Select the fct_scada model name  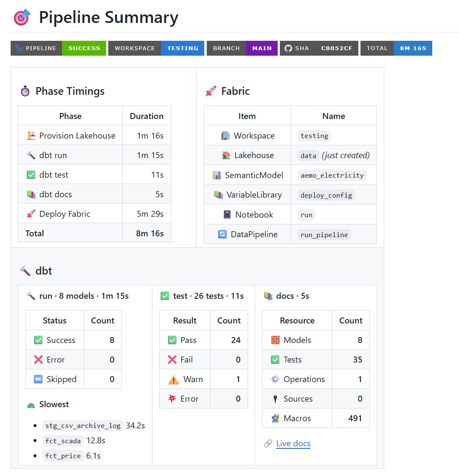[x=63, y=441]
